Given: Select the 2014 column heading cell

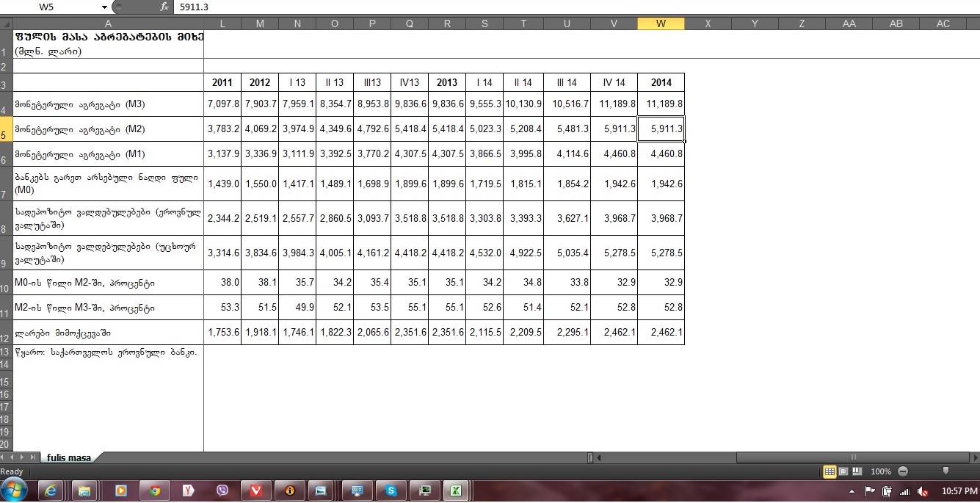Looking at the screenshot, I should pyautogui.click(x=661, y=82).
